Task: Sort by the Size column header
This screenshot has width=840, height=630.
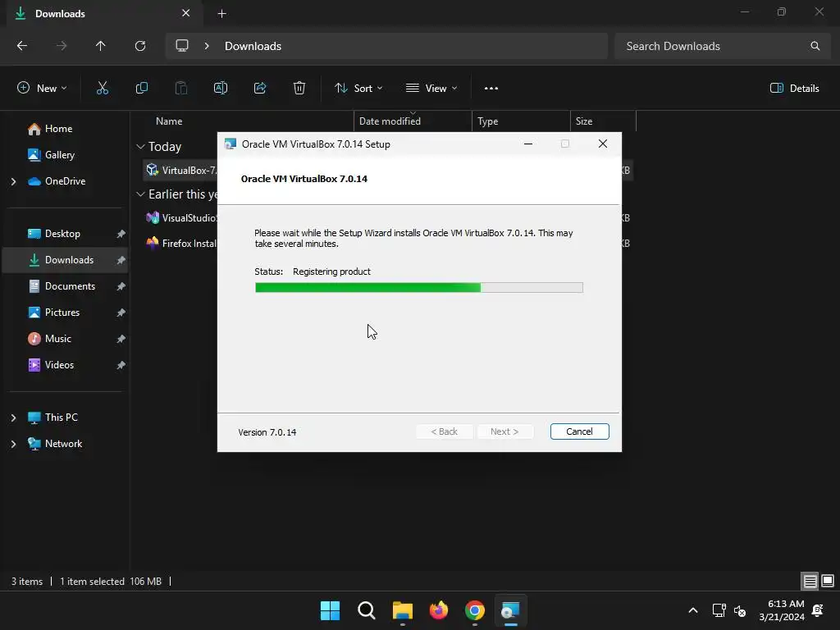Action: click(x=584, y=121)
